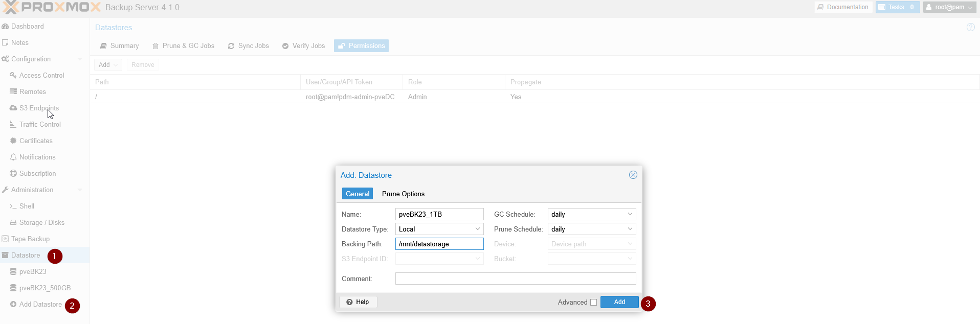Click the Certificates gear icon in sidebar
The width and height of the screenshot is (980, 324).
pos(13,141)
